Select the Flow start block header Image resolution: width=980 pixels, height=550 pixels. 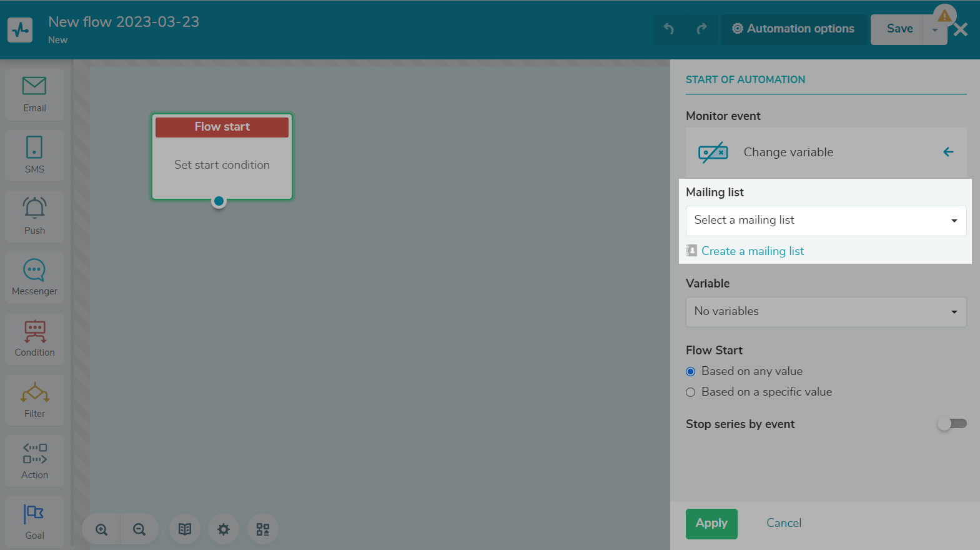click(x=222, y=127)
